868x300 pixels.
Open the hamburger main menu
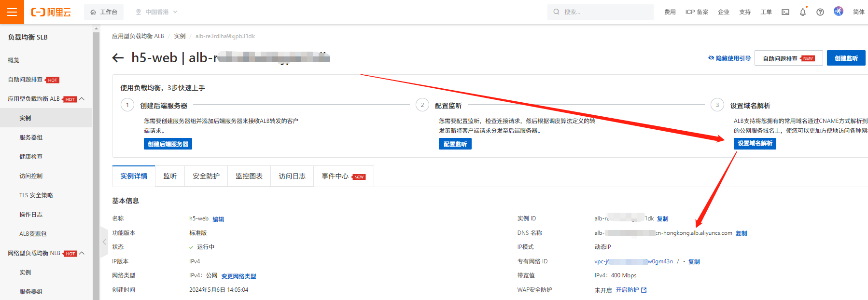12,12
